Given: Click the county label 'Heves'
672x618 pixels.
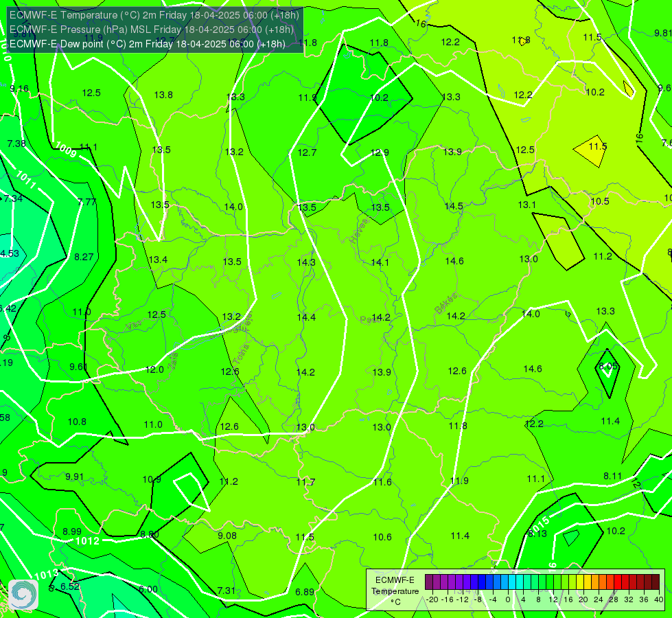Looking at the screenshot, I should [359, 231].
